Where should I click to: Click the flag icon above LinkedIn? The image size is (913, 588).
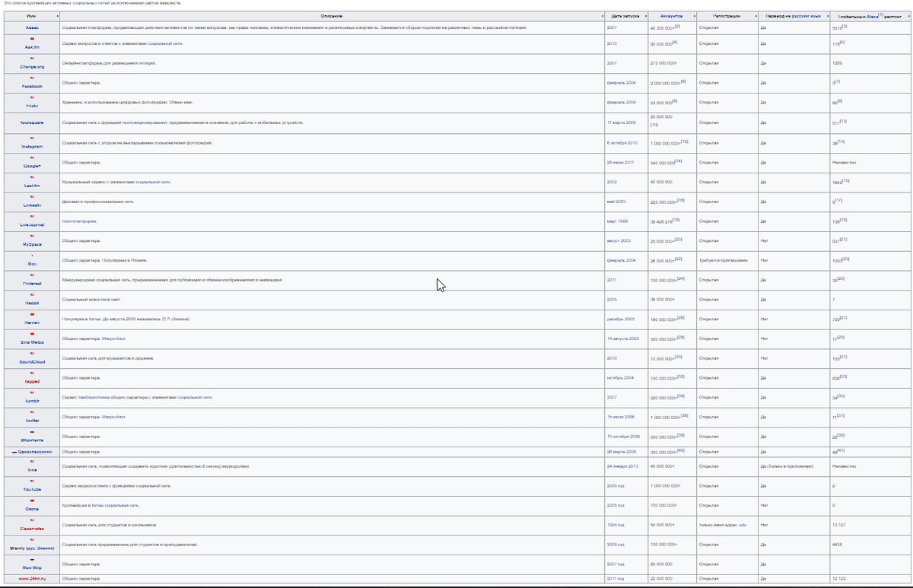31,196
